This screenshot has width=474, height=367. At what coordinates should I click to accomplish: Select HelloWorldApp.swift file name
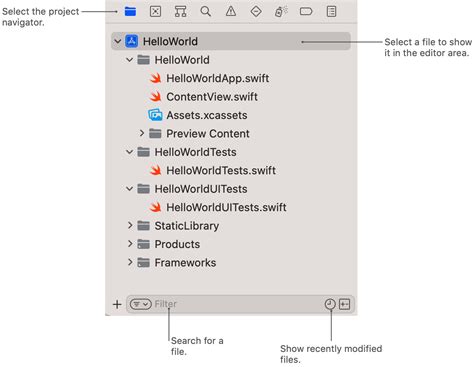coord(217,78)
